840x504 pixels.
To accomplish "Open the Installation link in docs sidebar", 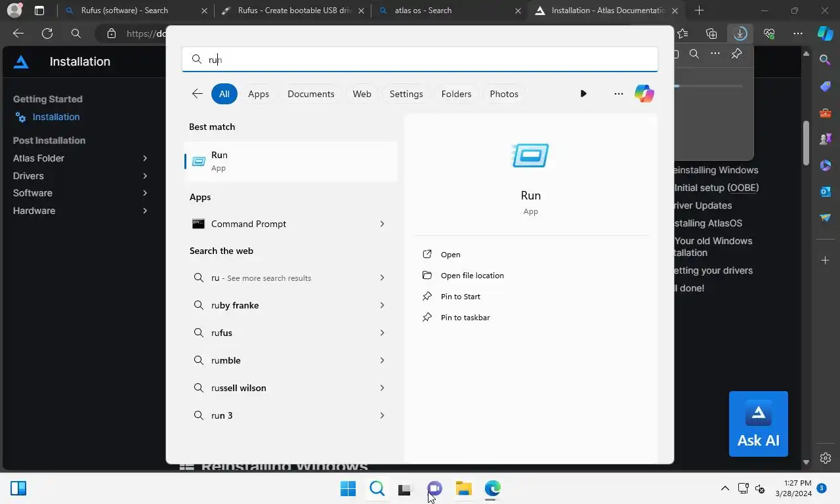I will tap(56, 117).
